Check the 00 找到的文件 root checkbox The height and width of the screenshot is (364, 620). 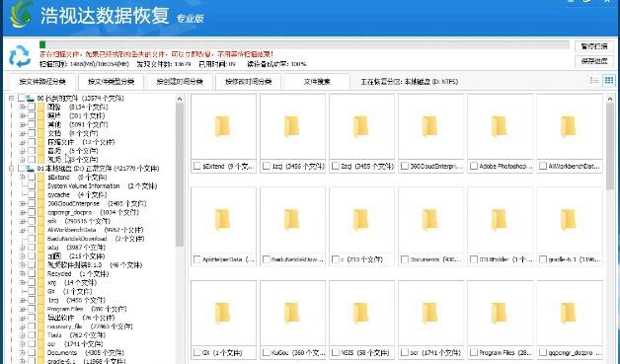pyautogui.click(x=22, y=98)
